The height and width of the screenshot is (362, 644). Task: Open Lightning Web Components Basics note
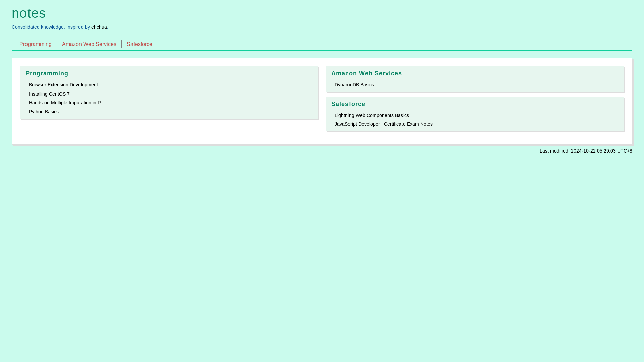(x=372, y=115)
